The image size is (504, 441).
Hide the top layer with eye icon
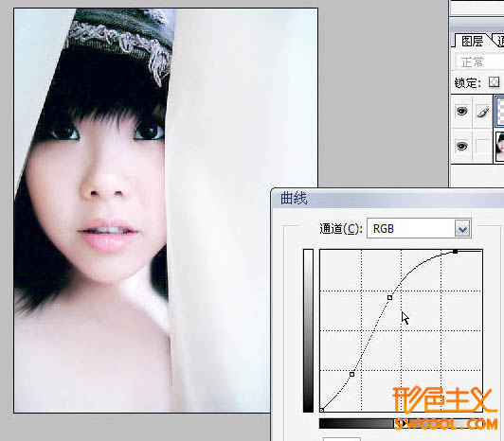coord(461,112)
